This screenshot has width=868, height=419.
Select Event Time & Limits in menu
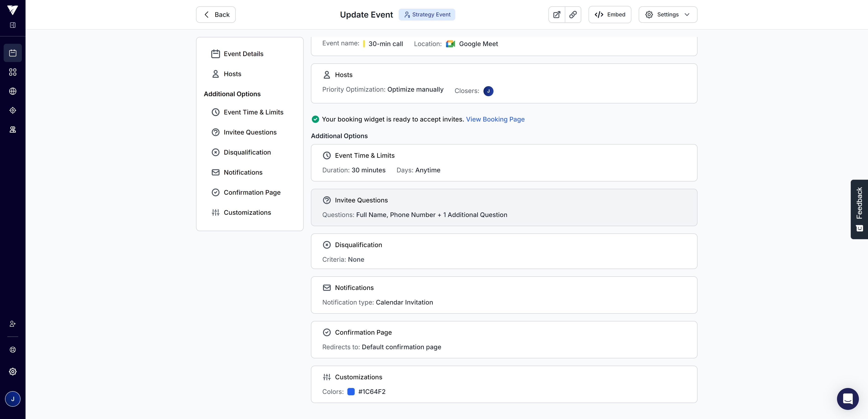(253, 112)
